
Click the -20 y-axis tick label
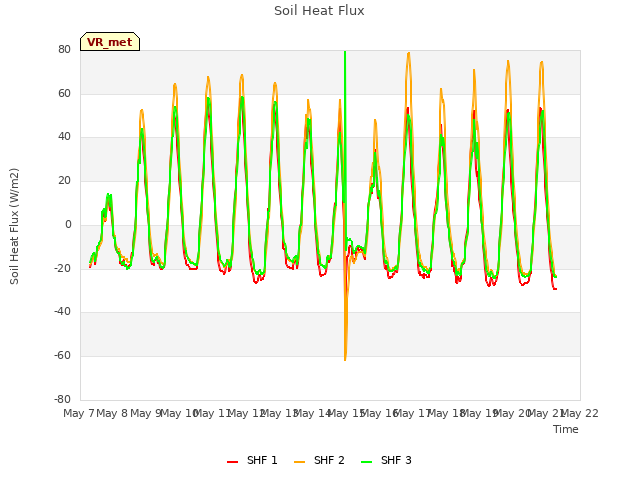pos(62,268)
